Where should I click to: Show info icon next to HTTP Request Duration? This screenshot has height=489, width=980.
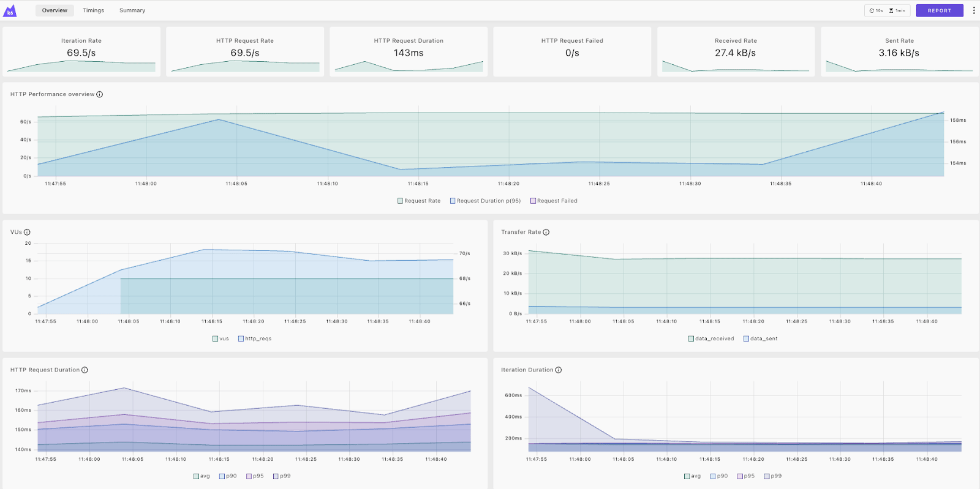pyautogui.click(x=85, y=370)
